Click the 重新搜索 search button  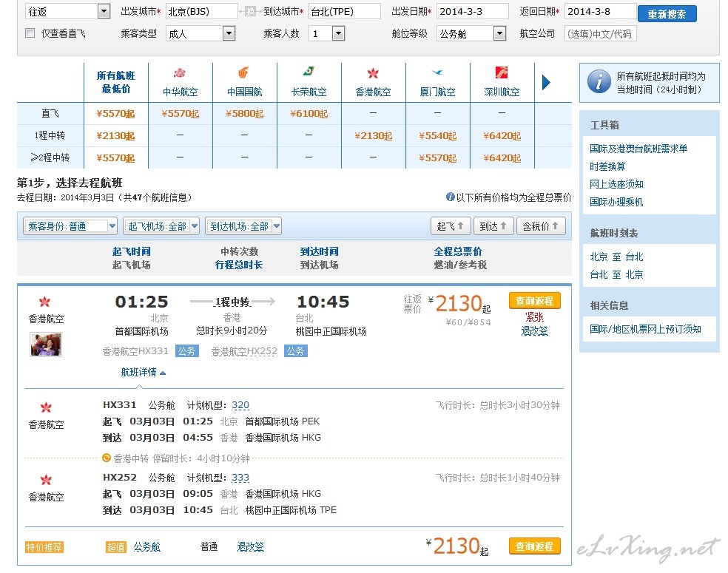pyautogui.click(x=667, y=14)
